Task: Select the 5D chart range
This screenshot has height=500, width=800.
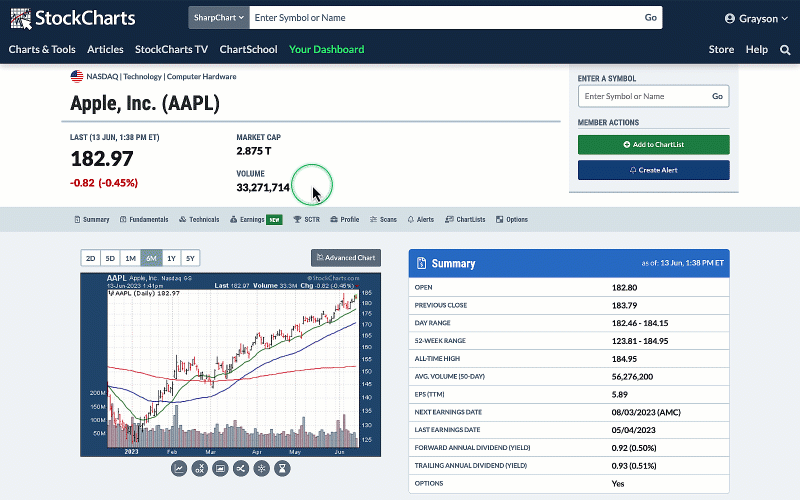Action: [x=110, y=258]
